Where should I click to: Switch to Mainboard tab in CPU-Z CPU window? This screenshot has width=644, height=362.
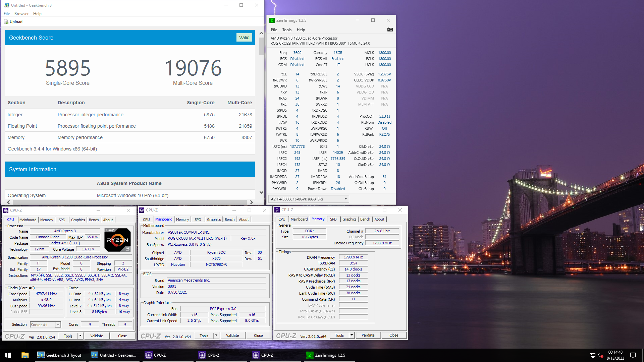click(28, 220)
